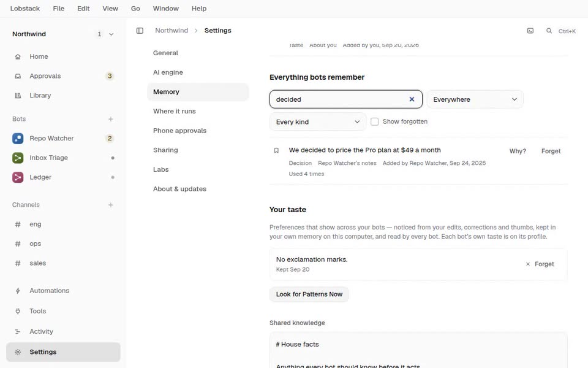This screenshot has width=588, height=368.
Task: Select the Memory settings tab
Action: [198, 92]
